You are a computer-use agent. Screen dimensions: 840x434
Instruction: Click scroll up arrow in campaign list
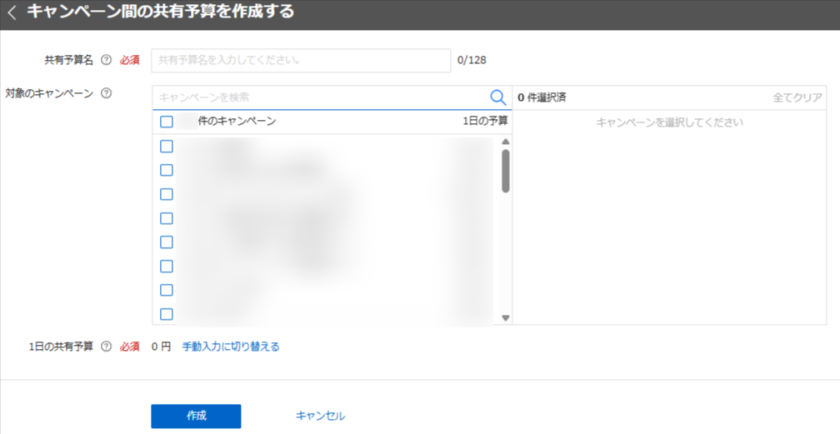(x=505, y=142)
